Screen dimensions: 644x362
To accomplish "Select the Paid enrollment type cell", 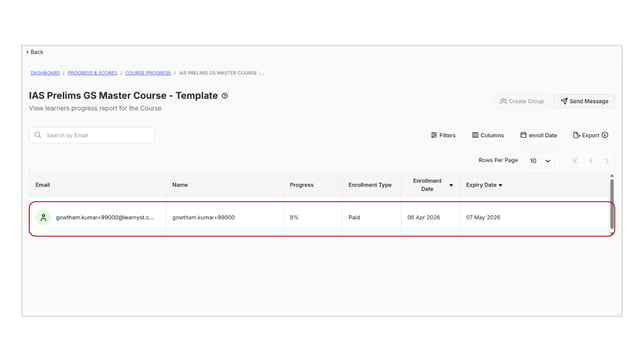I will click(354, 217).
